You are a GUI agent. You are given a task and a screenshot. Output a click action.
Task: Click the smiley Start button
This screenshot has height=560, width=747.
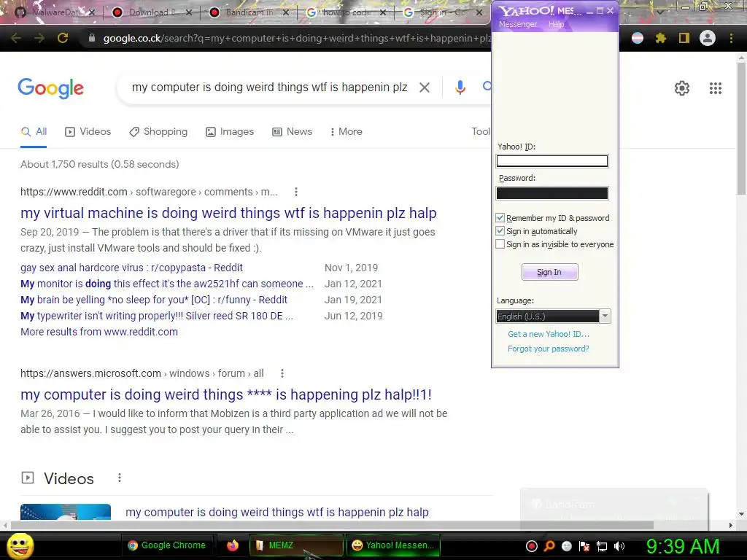click(20, 545)
